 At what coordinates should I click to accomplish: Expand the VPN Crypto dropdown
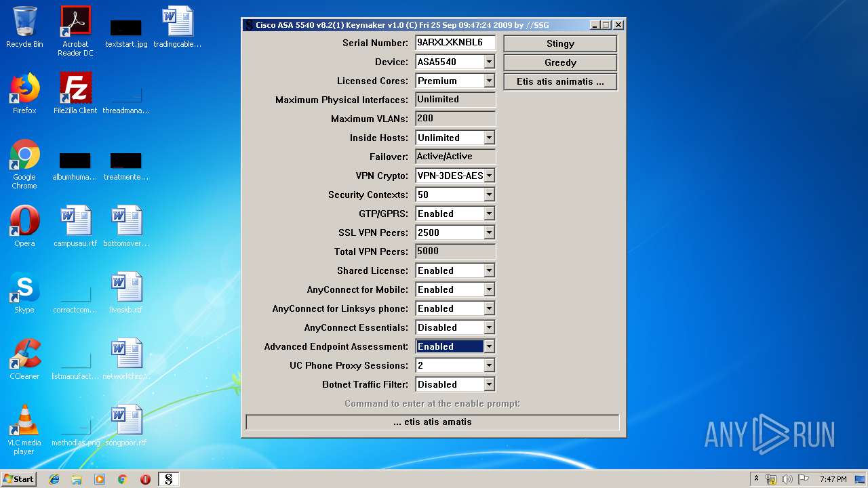490,176
